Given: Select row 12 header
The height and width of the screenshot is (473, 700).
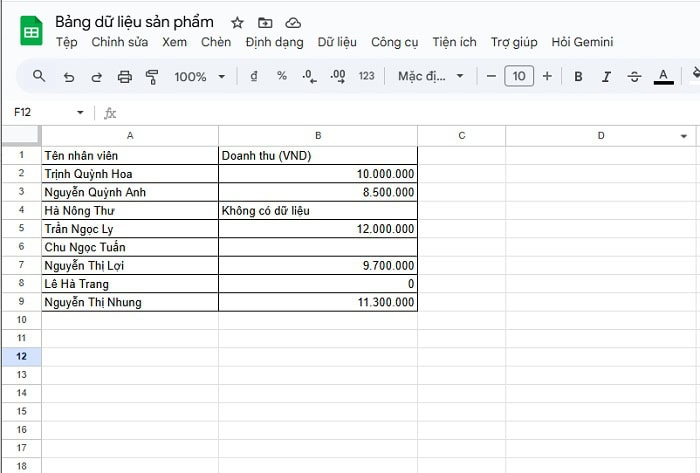Looking at the screenshot, I should (x=21, y=357).
